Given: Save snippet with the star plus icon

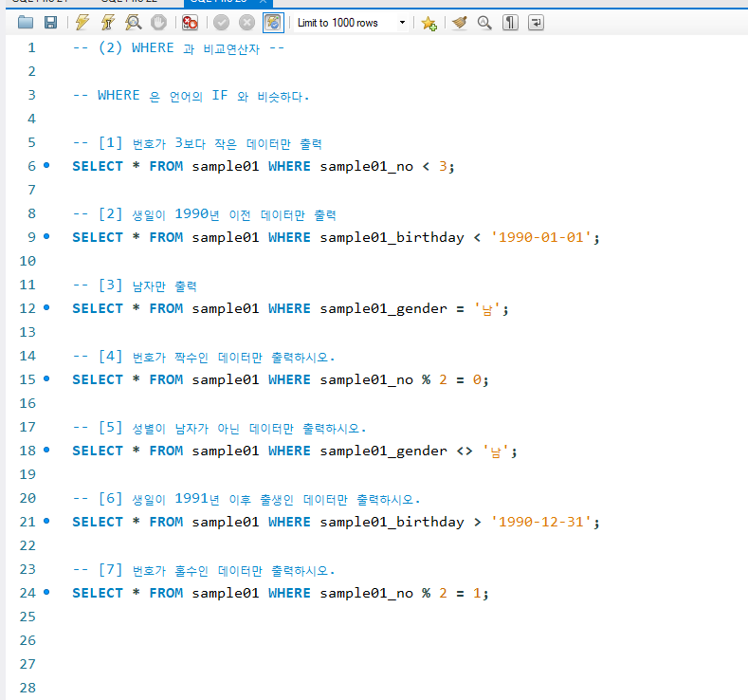Looking at the screenshot, I should (429, 23).
